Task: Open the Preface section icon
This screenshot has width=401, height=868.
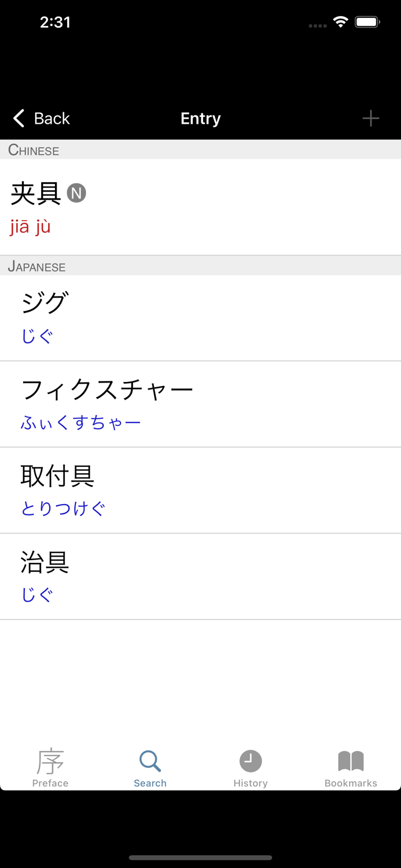Action: click(50, 760)
